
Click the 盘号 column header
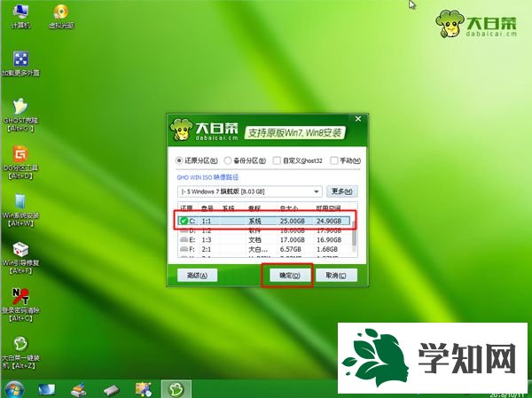207,208
